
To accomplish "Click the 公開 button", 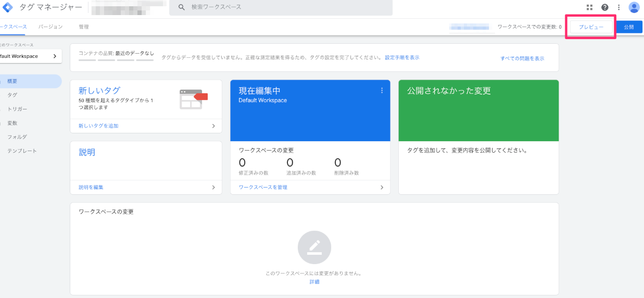I will (x=629, y=27).
